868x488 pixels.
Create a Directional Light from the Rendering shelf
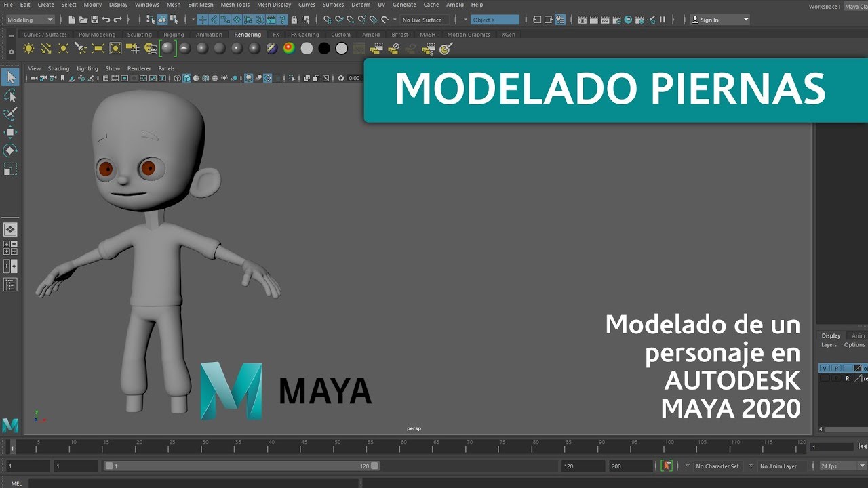(x=46, y=48)
